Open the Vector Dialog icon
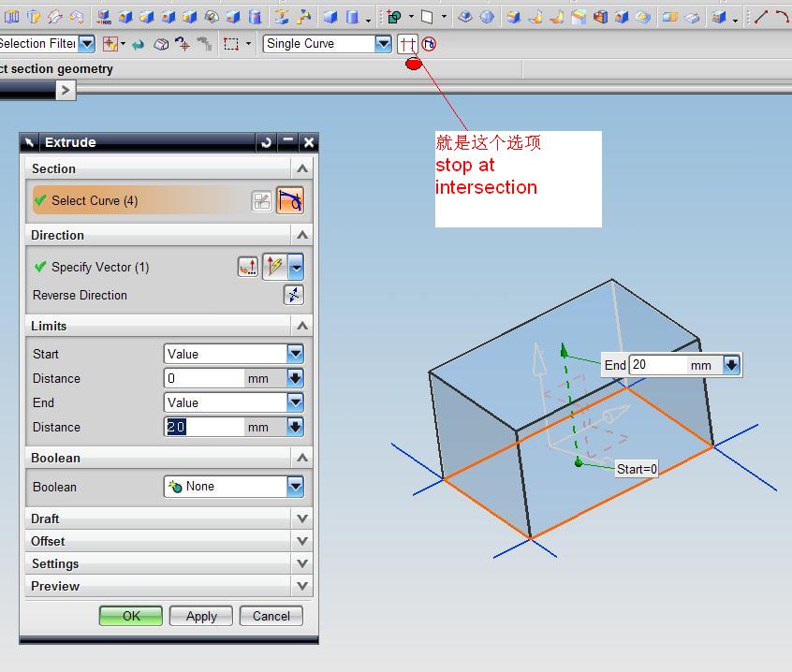The width and height of the screenshot is (792, 672). (248, 266)
